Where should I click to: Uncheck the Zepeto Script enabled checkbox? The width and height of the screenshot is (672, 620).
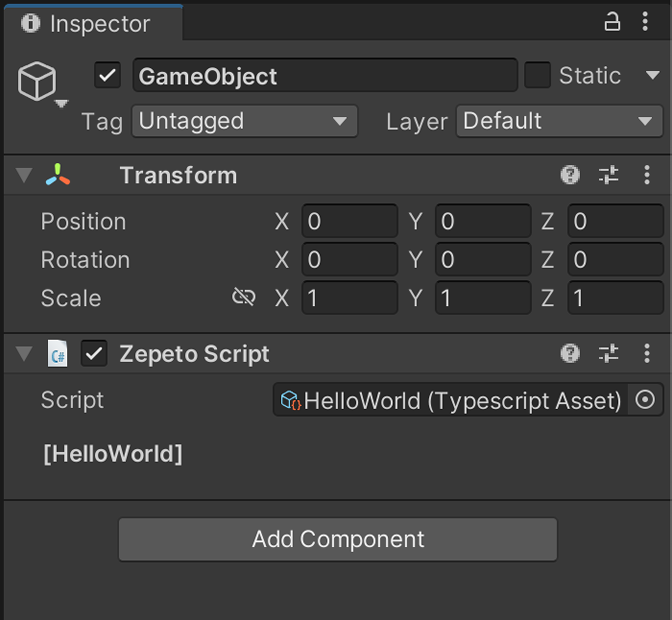click(94, 353)
